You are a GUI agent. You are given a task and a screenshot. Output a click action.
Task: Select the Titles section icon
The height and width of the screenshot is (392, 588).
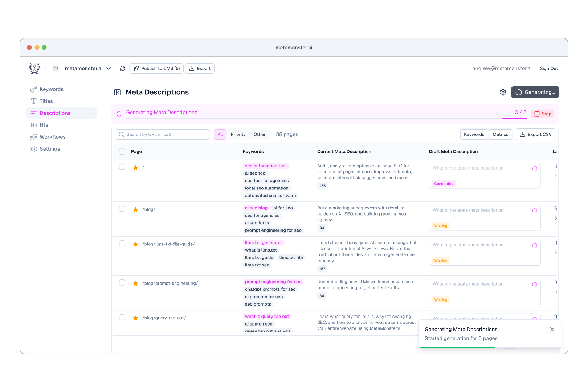(33, 101)
